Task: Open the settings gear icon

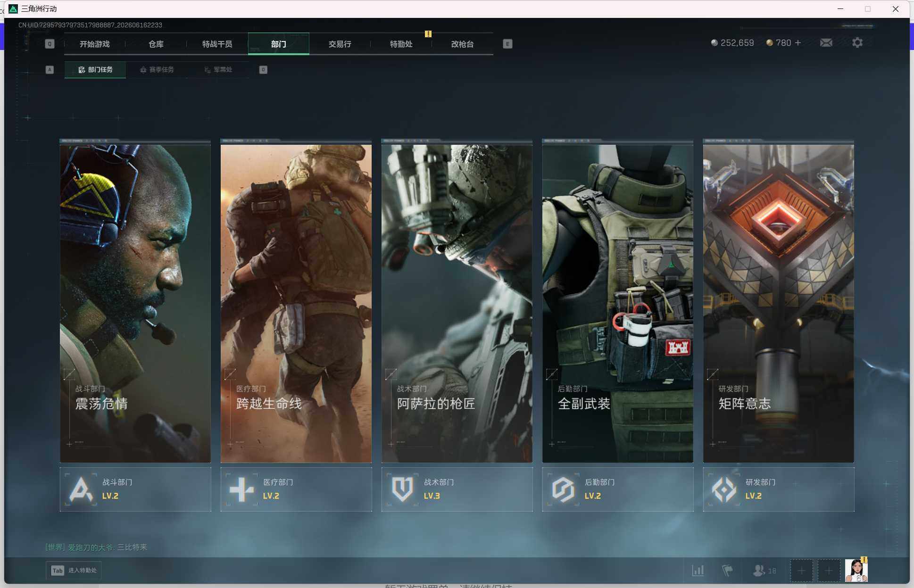Action: 857,43
